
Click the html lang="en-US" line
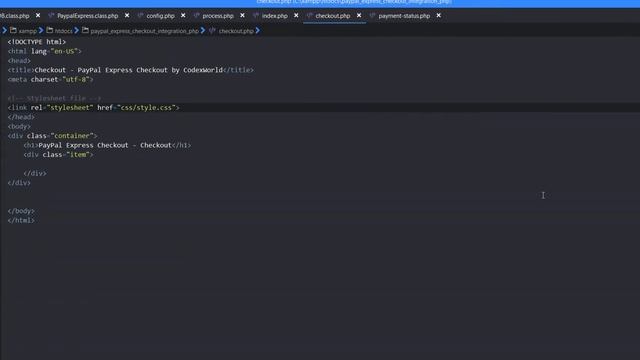[x=44, y=51]
